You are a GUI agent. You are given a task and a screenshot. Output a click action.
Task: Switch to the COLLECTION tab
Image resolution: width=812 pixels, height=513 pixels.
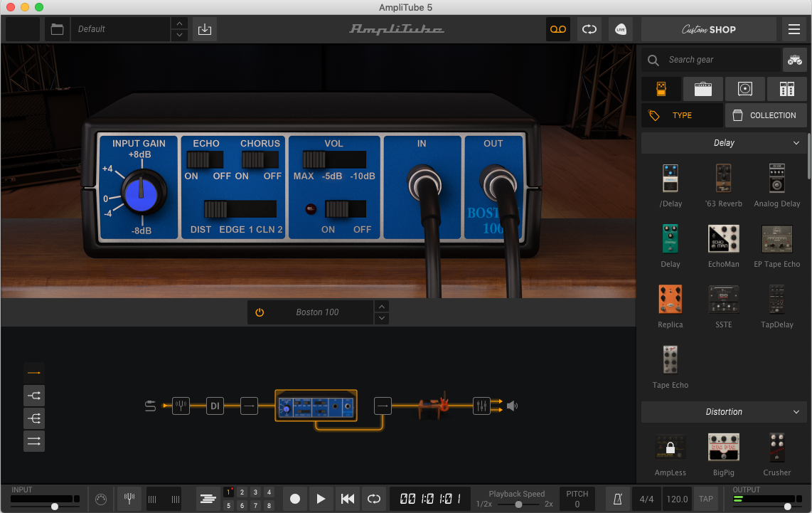[x=766, y=115]
